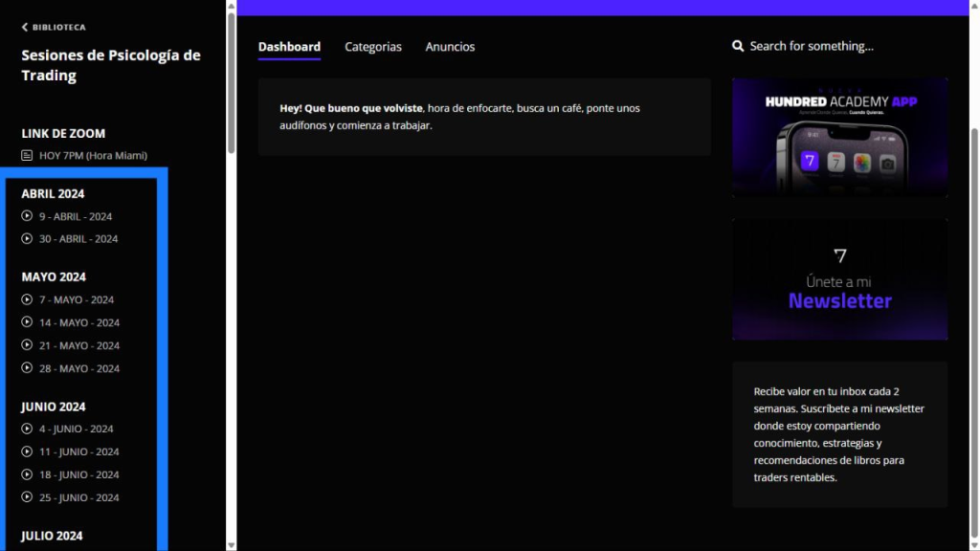Click play icon for 25 - JUNIO - 2024

pos(28,497)
